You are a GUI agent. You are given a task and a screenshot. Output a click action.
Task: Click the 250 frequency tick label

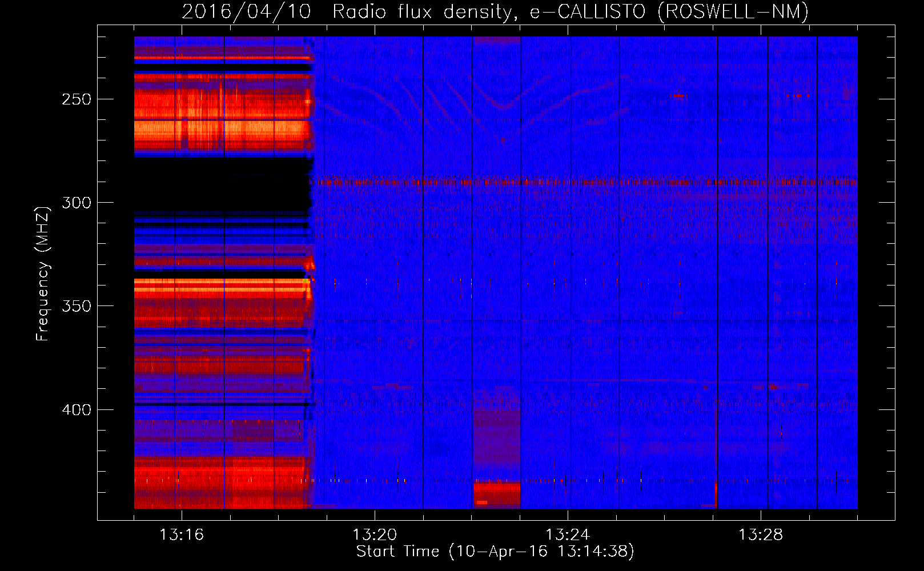[x=77, y=99]
